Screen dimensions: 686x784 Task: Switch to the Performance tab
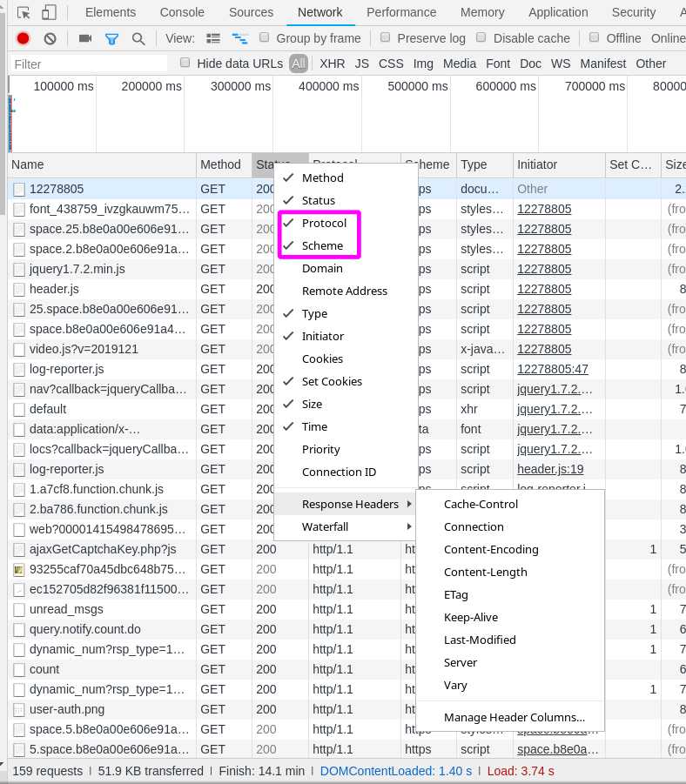(x=401, y=12)
